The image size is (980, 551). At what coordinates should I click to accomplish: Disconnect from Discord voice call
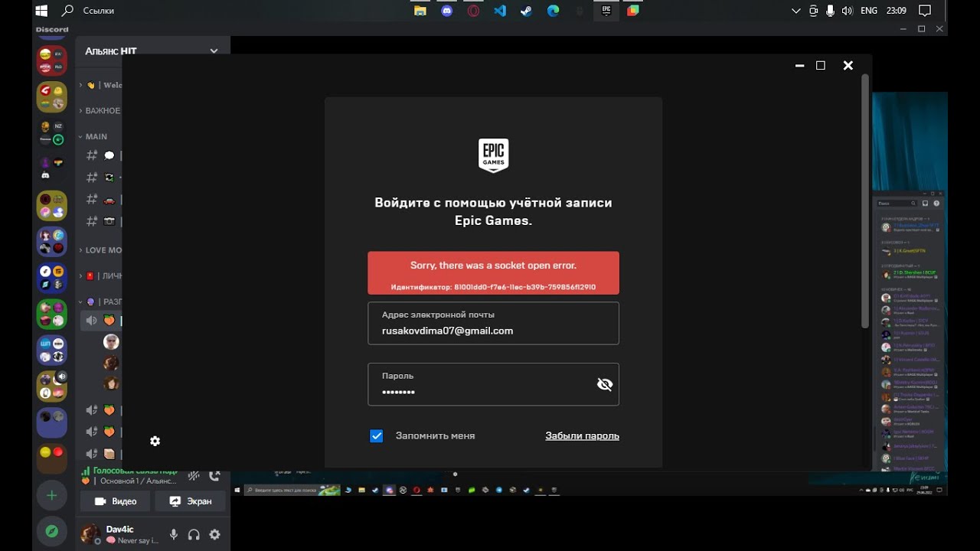pyautogui.click(x=214, y=475)
